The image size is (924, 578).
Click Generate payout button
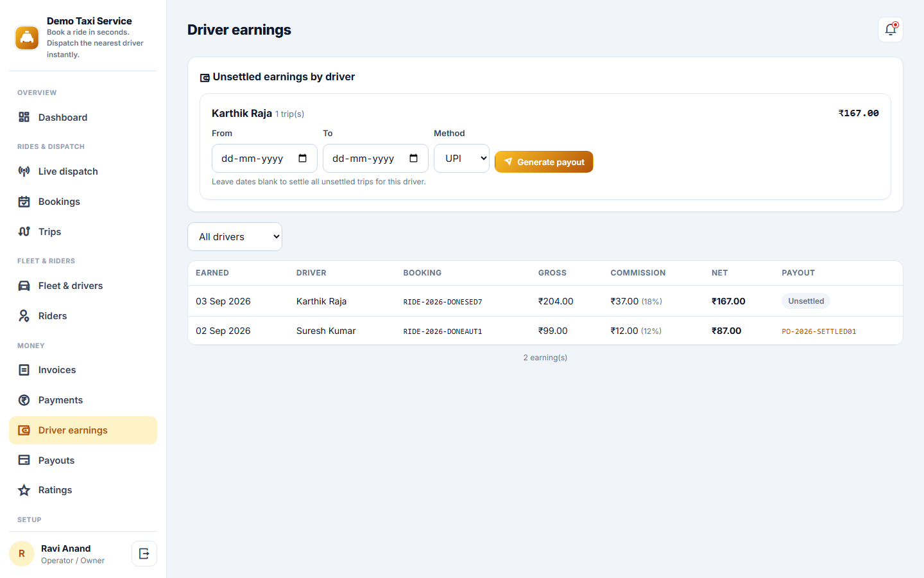[543, 162]
